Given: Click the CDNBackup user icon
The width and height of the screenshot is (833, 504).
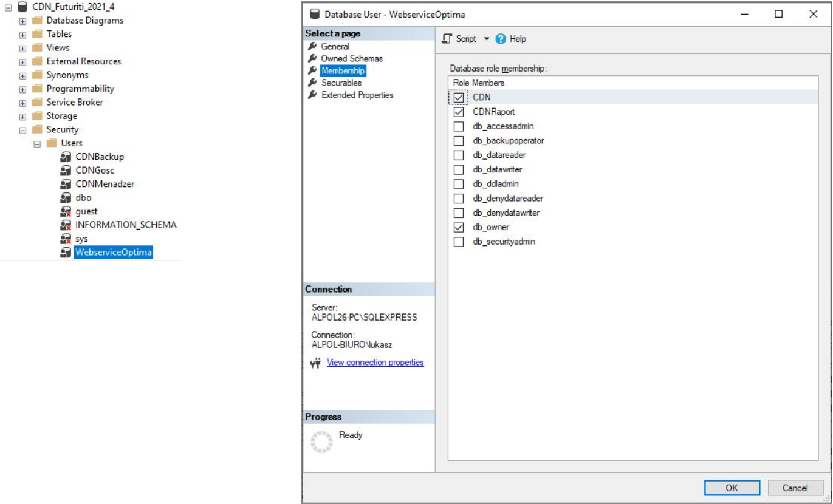Looking at the screenshot, I should (66, 157).
